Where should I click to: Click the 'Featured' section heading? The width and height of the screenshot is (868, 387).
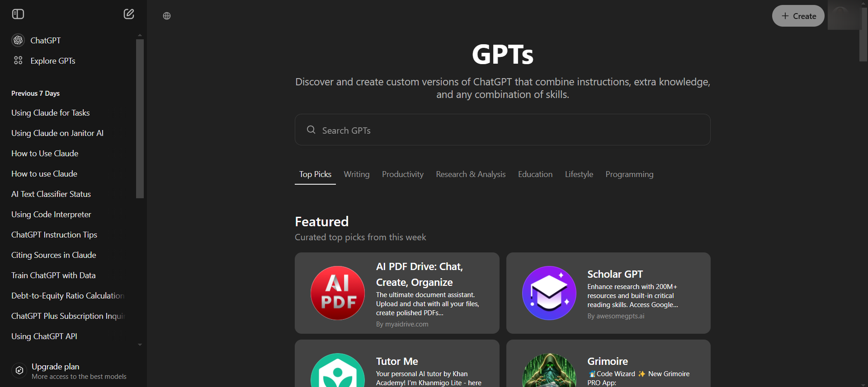tap(321, 221)
